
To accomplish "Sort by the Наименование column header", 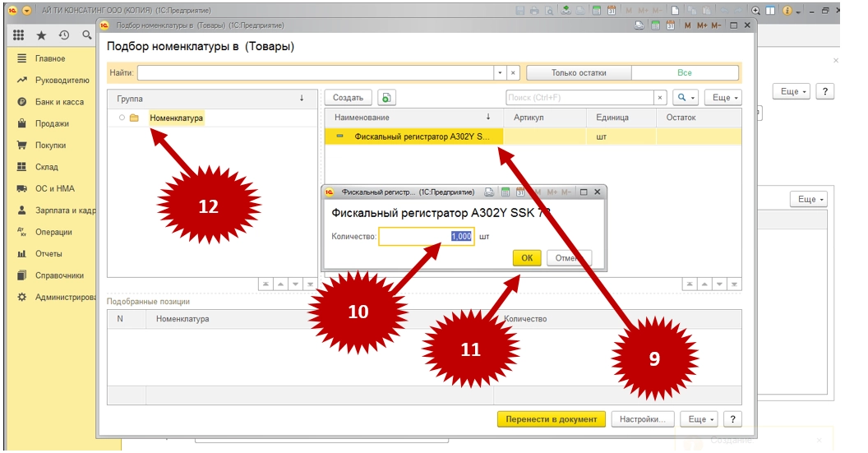I will tap(414, 118).
